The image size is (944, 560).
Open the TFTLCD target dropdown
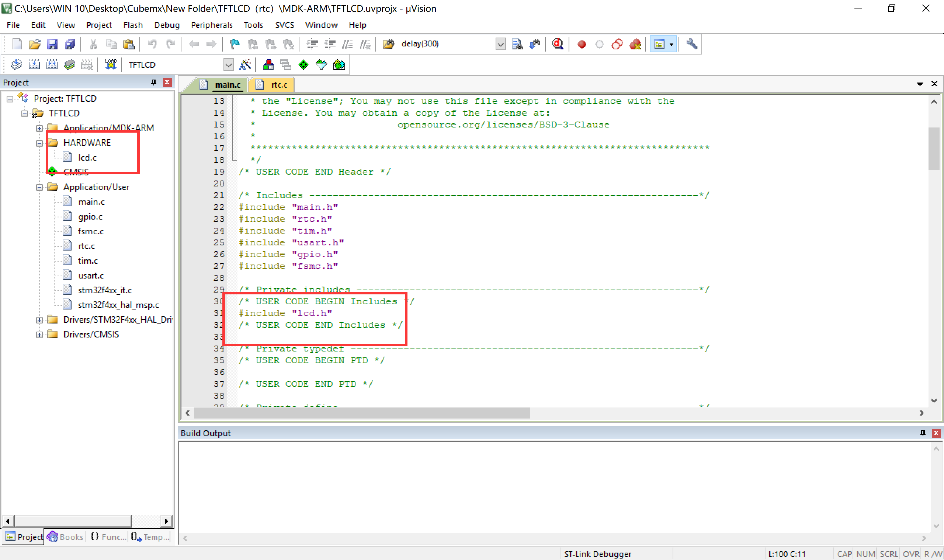(229, 64)
